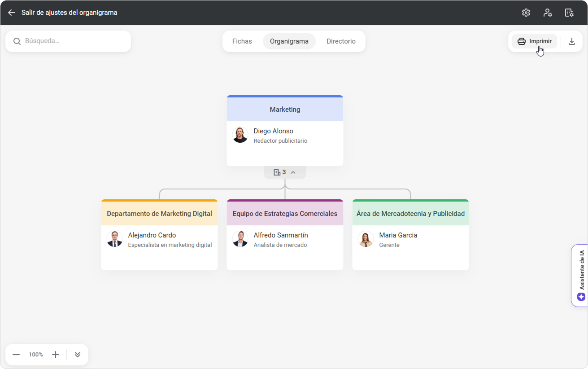588x369 pixels.
Task: Click the back arrow to exit settings
Action: coord(12,13)
